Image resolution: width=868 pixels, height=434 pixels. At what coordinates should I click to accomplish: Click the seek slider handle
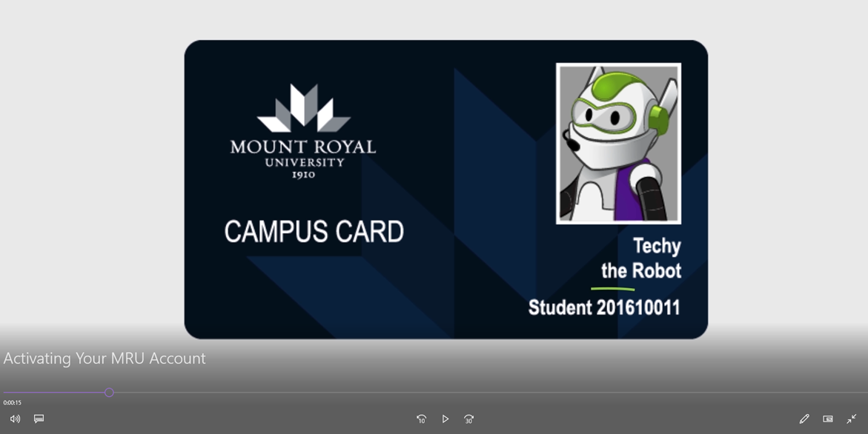(x=108, y=393)
